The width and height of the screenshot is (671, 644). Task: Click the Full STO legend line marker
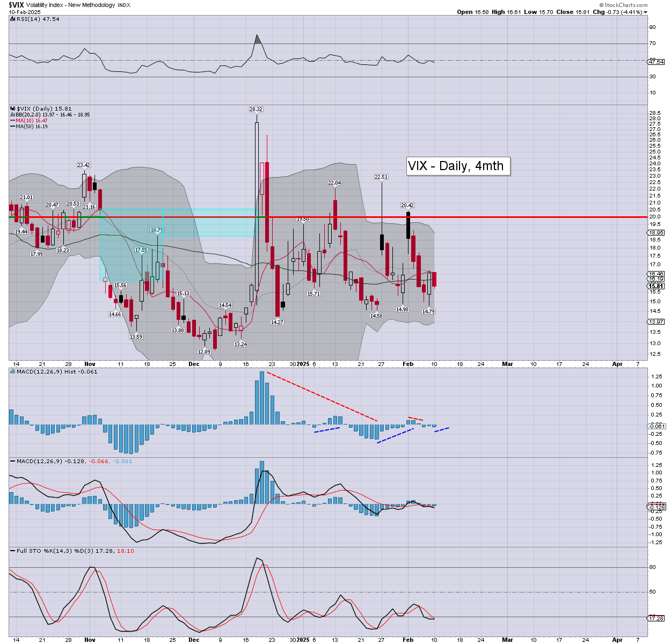(x=13, y=551)
